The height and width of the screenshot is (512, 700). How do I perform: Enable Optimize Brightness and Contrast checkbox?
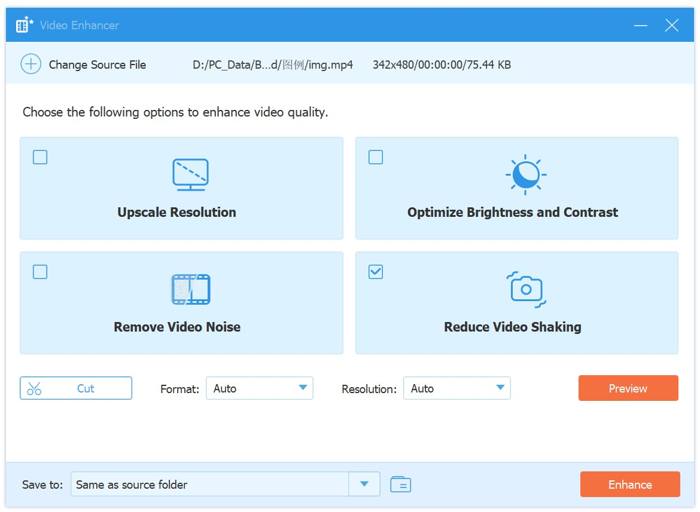[375, 157]
